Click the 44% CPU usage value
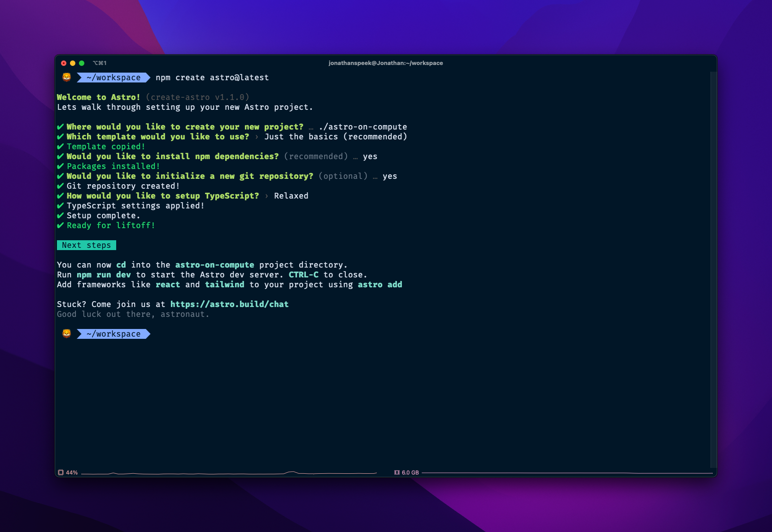772x532 pixels. pyautogui.click(x=72, y=472)
